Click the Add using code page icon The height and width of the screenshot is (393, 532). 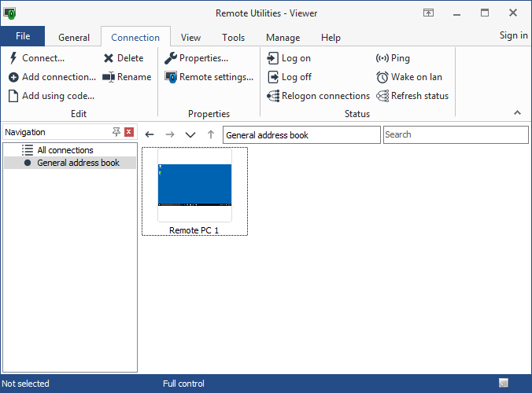click(13, 96)
